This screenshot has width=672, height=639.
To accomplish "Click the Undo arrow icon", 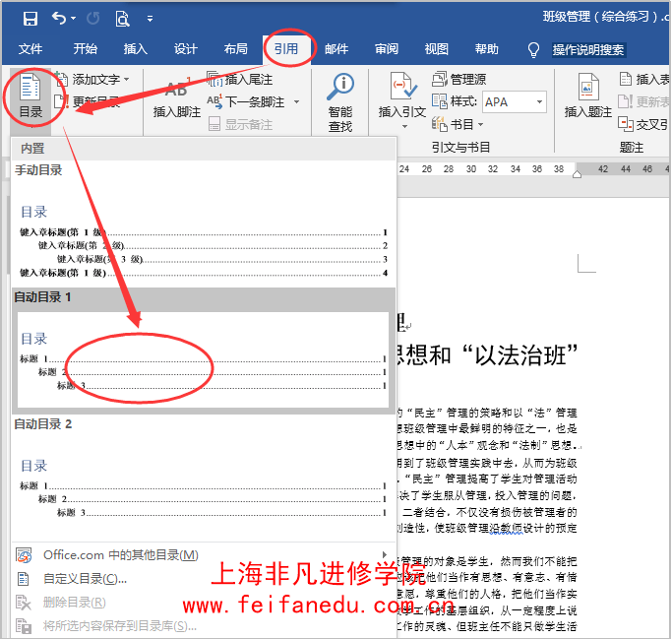I will click(x=59, y=18).
